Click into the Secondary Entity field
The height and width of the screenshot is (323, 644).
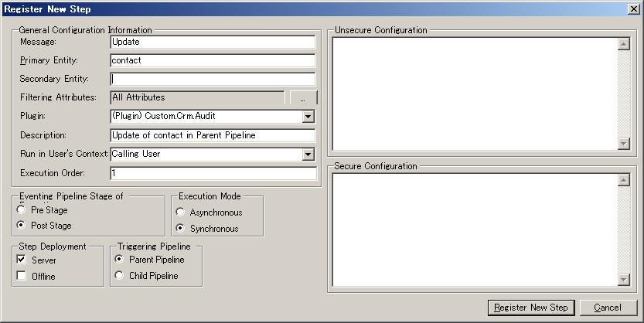[x=213, y=79]
